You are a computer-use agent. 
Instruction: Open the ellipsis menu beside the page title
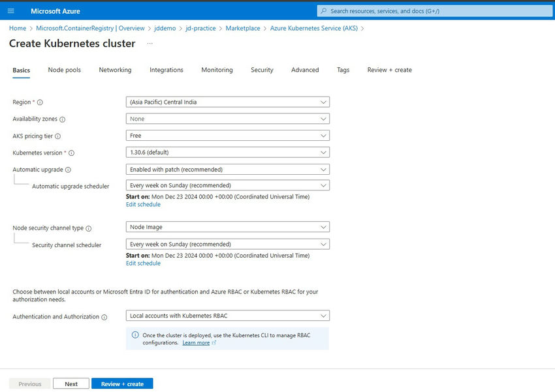(x=149, y=43)
